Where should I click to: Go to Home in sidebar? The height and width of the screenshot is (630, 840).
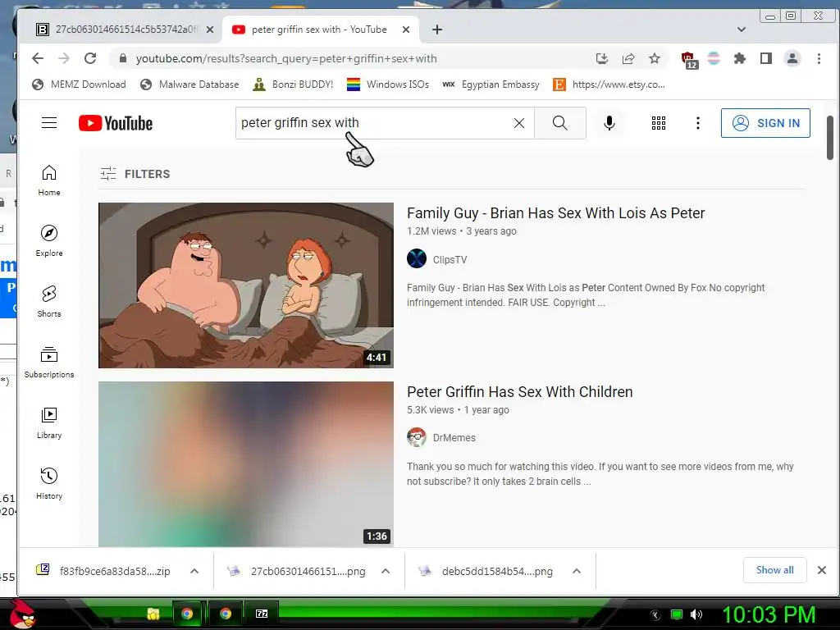point(49,180)
